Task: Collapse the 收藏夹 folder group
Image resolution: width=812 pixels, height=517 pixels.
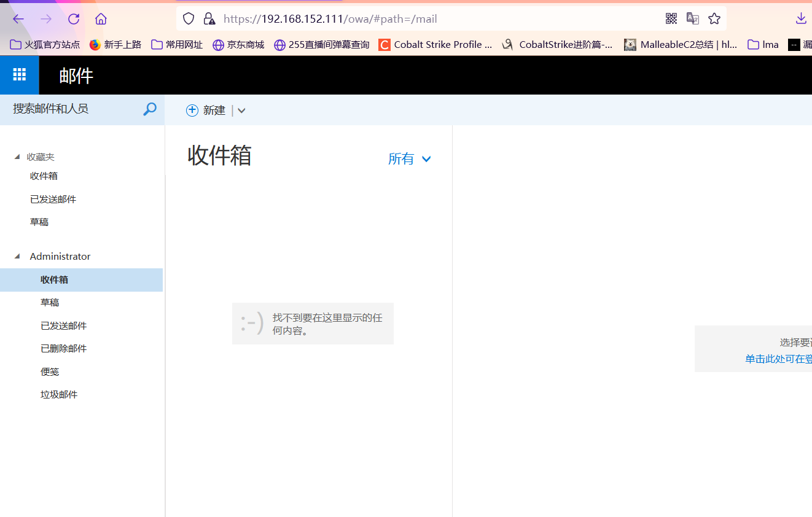Action: (x=17, y=157)
